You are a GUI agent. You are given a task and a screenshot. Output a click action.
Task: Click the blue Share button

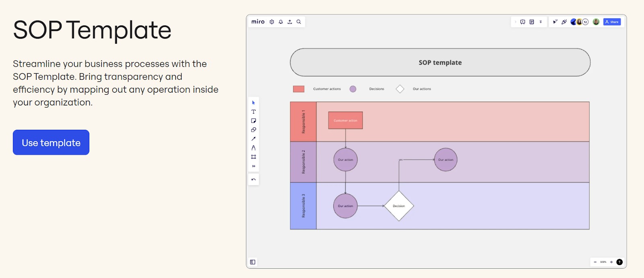click(x=612, y=22)
